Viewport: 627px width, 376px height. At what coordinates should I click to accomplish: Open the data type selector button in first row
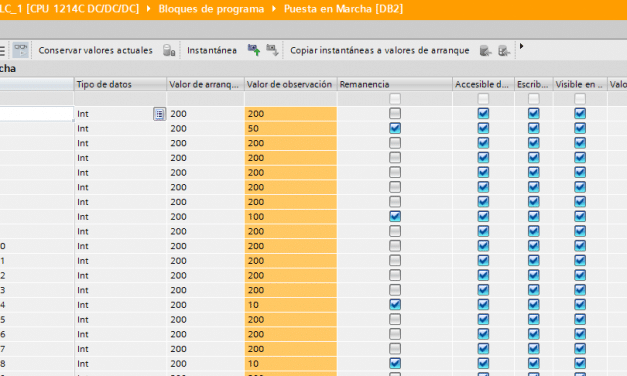[160, 114]
